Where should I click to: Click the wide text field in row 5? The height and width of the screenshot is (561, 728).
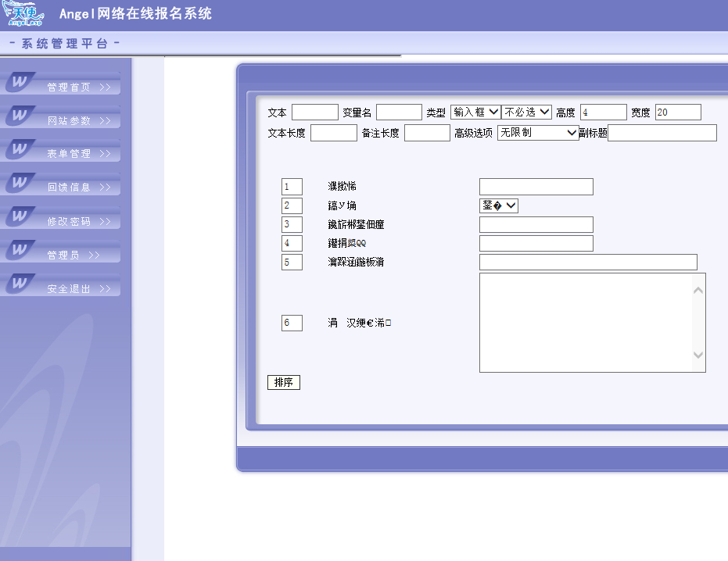(588, 263)
